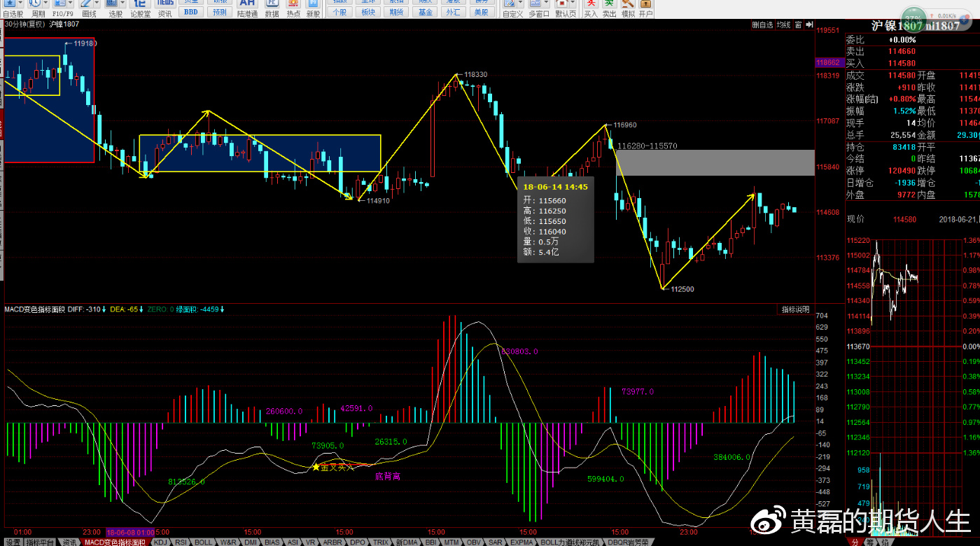
Task: Select the 分 tab under the intraday chart
Action: (x=854, y=542)
